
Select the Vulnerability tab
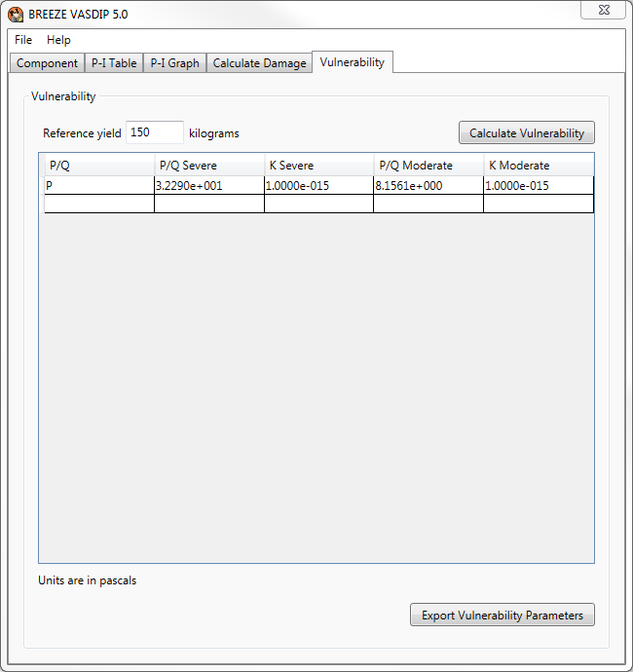pos(352,62)
